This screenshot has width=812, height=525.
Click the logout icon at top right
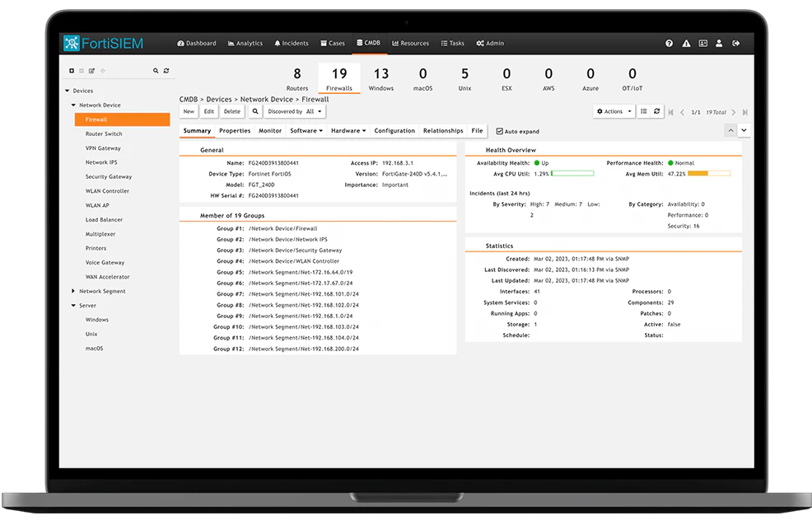[735, 43]
